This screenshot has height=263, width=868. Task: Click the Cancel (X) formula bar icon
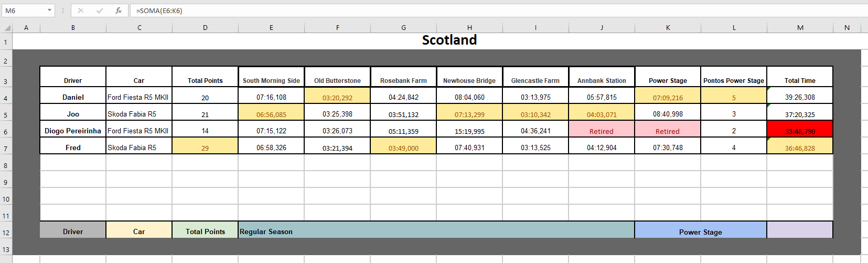pos(80,10)
